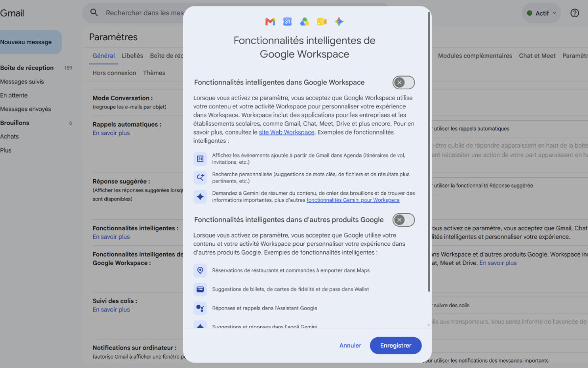The width and height of the screenshot is (588, 368).
Task: Click the Annuler button
Action: click(x=350, y=345)
